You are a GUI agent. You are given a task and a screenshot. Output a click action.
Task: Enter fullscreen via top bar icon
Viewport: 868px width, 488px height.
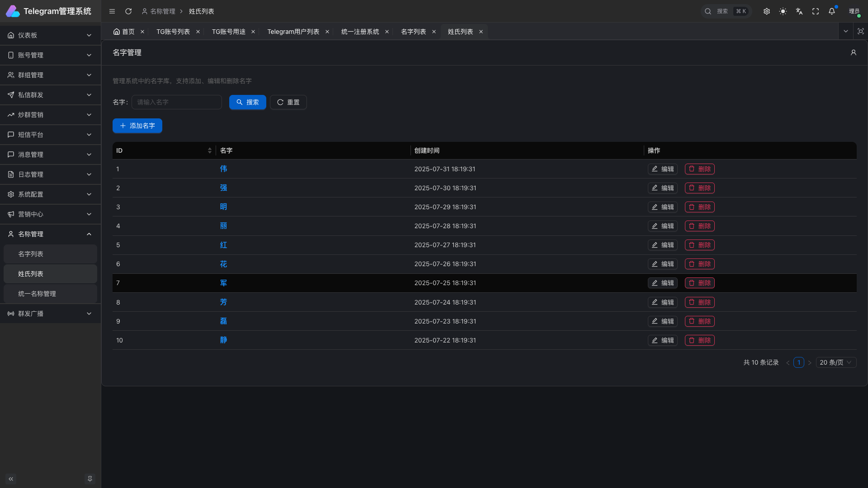click(x=816, y=11)
